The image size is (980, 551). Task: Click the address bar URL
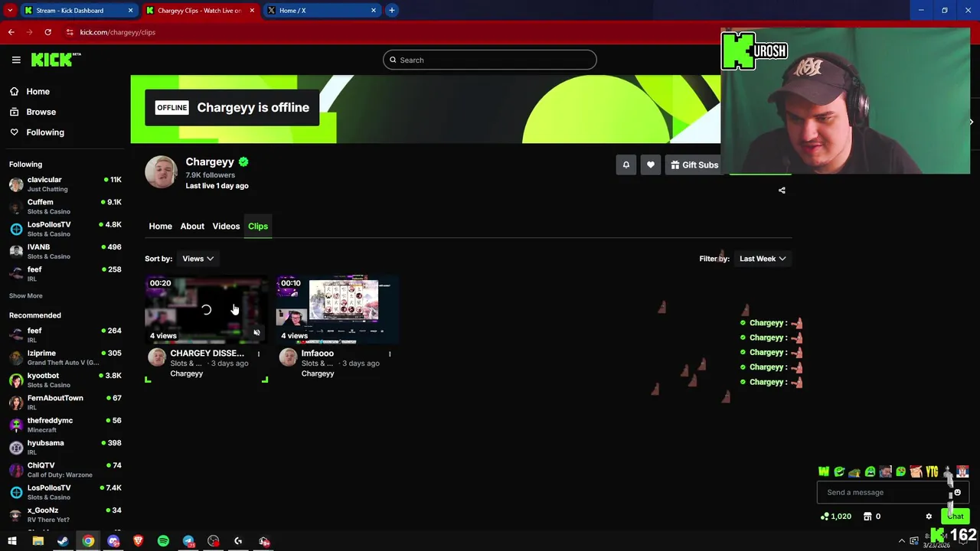(118, 32)
